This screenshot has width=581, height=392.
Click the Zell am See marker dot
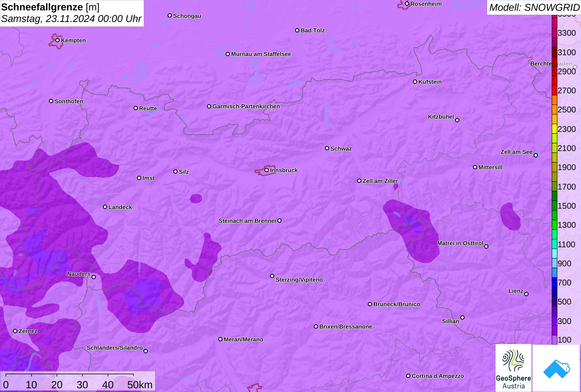pyautogui.click(x=536, y=156)
